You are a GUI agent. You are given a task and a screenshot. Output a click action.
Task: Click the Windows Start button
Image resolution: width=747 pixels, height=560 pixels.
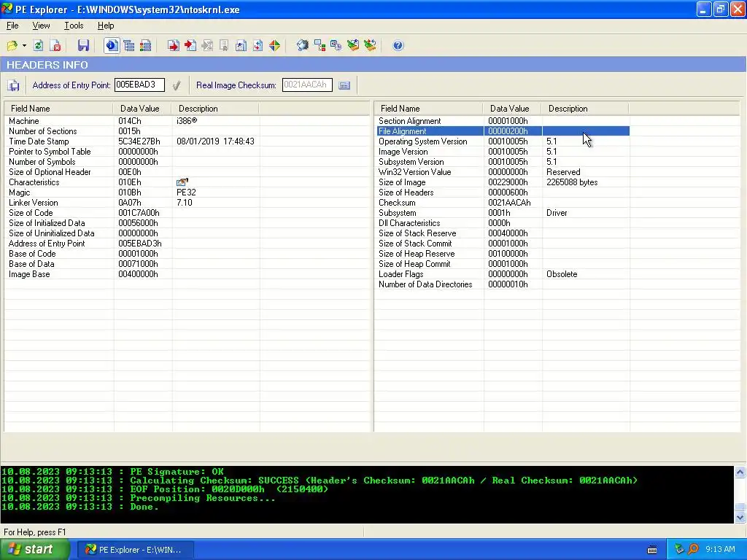click(34, 550)
